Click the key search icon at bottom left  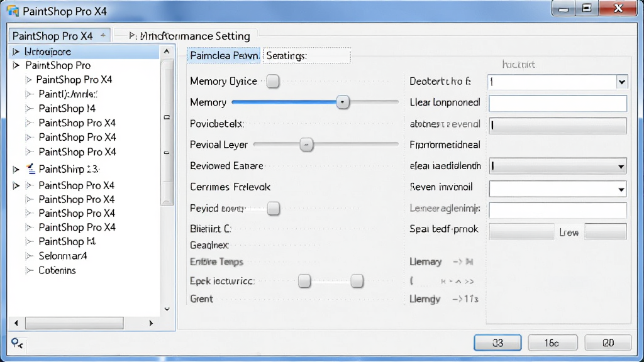pos(17,343)
